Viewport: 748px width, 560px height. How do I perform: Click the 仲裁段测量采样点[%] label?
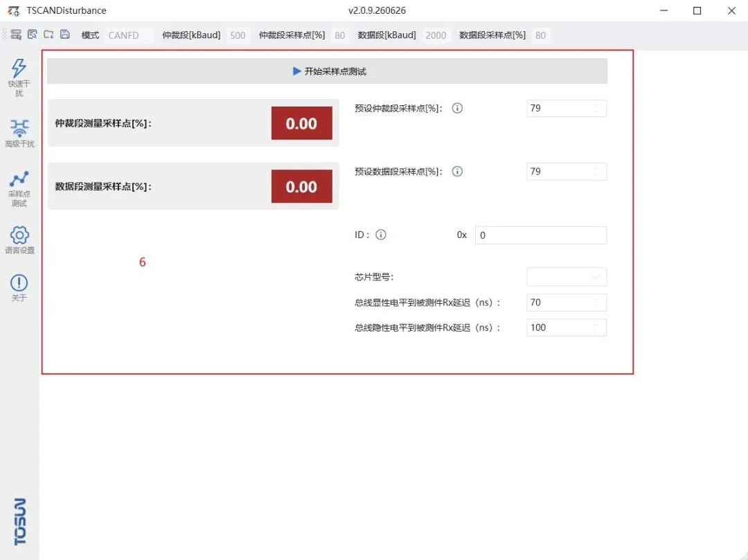103,123
